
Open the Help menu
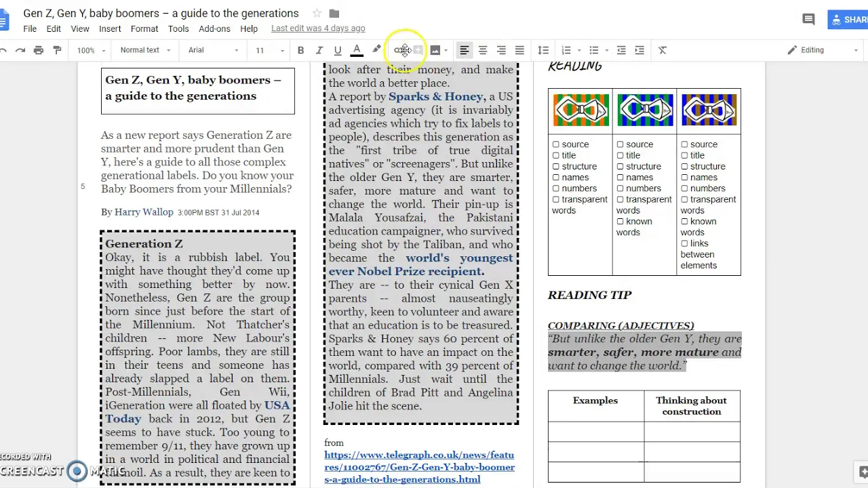pyautogui.click(x=249, y=28)
